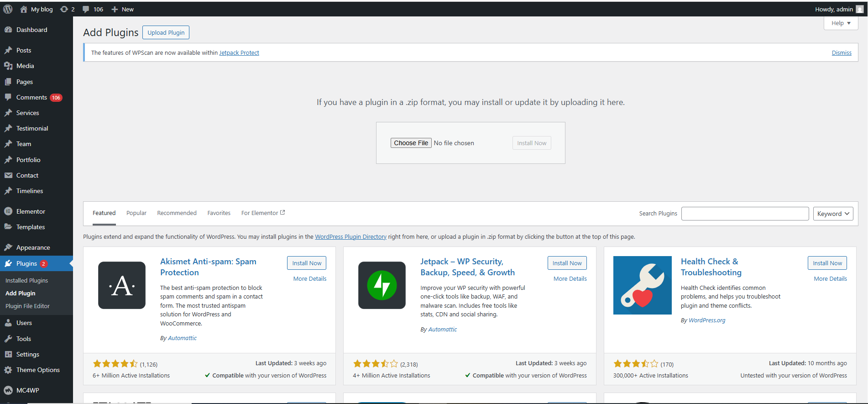868x404 pixels.
Task: Click Howdy, admin account text
Action: click(x=834, y=9)
